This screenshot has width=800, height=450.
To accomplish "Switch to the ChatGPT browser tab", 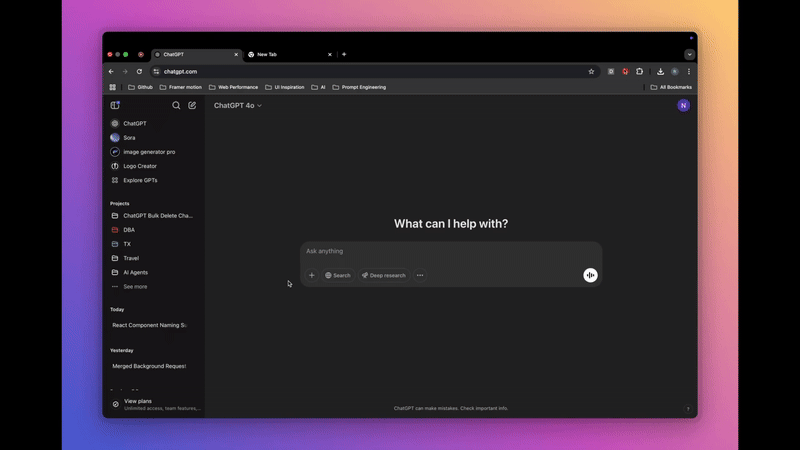I will [196, 55].
